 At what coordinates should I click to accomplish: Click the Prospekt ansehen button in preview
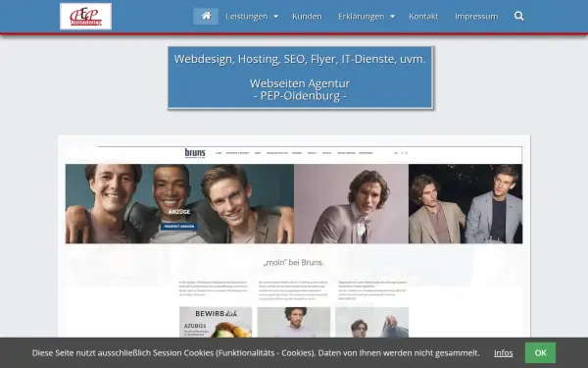[179, 227]
